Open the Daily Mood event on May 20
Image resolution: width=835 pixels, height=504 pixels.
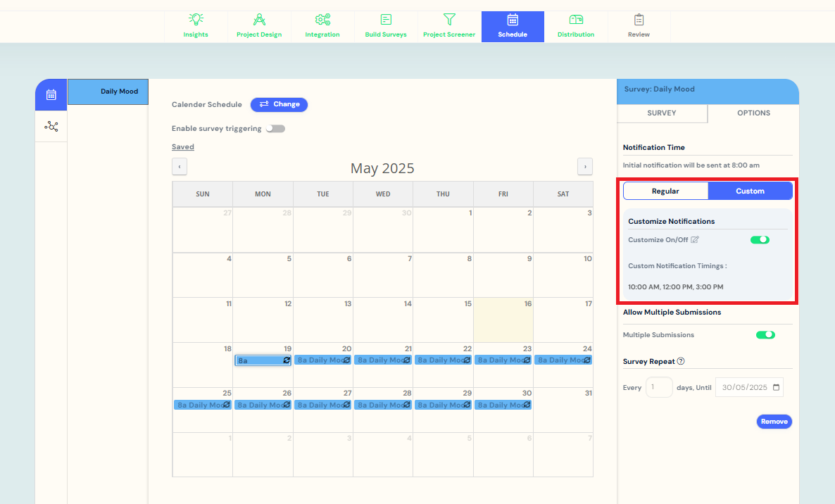(322, 360)
